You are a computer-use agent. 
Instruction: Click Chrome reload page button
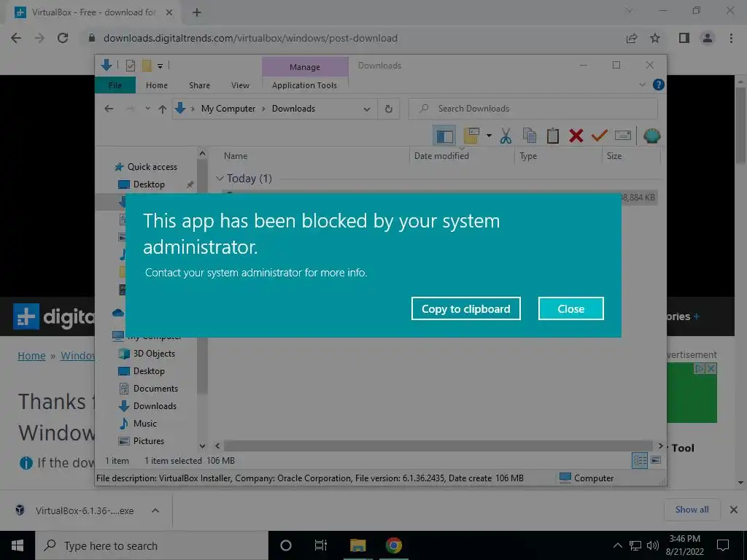[63, 38]
